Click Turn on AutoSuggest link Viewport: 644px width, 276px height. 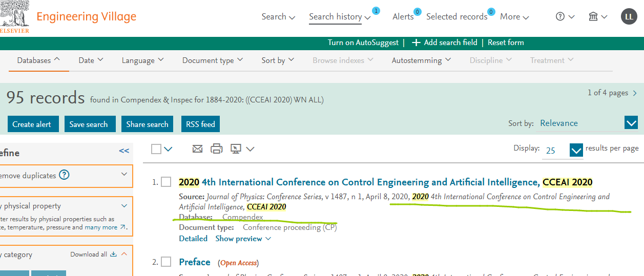(363, 43)
